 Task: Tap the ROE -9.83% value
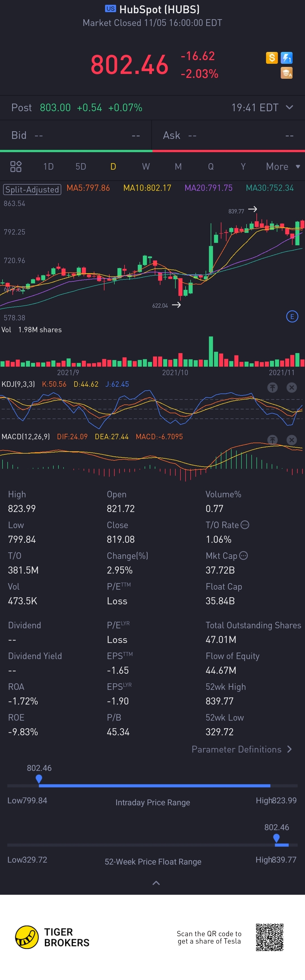point(23,732)
